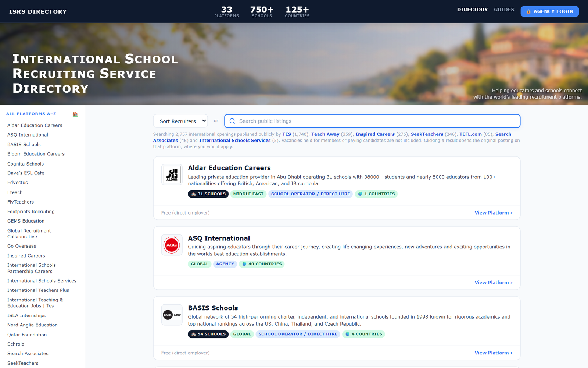588x368 pixels.
Task: Select BASIS Schools in sidebar
Action: [x=24, y=145]
